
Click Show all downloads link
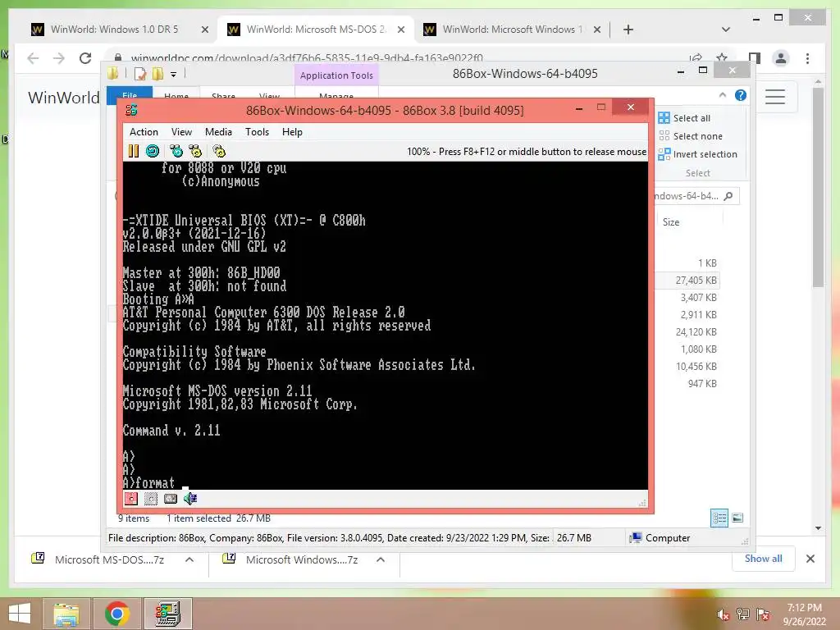point(764,559)
